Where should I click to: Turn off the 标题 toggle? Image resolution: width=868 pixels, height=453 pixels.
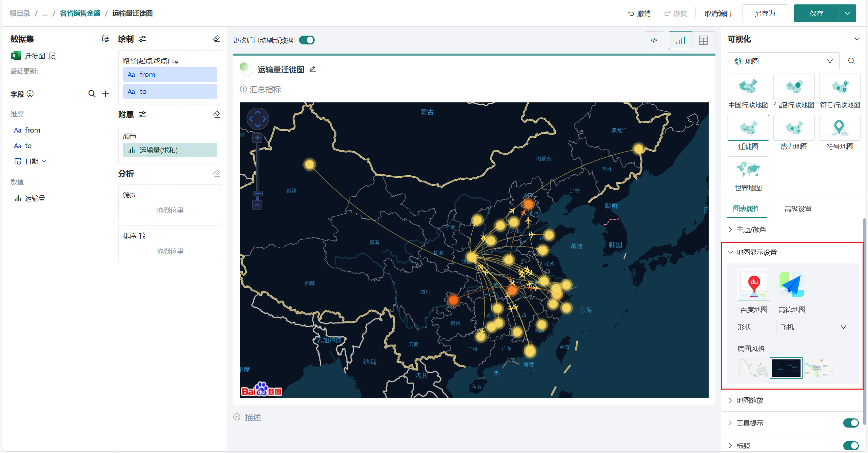click(x=851, y=445)
